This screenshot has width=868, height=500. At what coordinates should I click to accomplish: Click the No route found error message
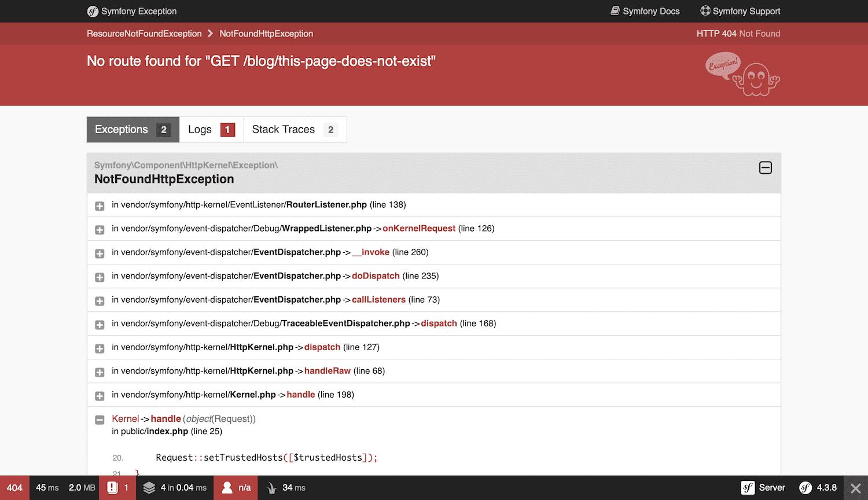pyautogui.click(x=261, y=61)
